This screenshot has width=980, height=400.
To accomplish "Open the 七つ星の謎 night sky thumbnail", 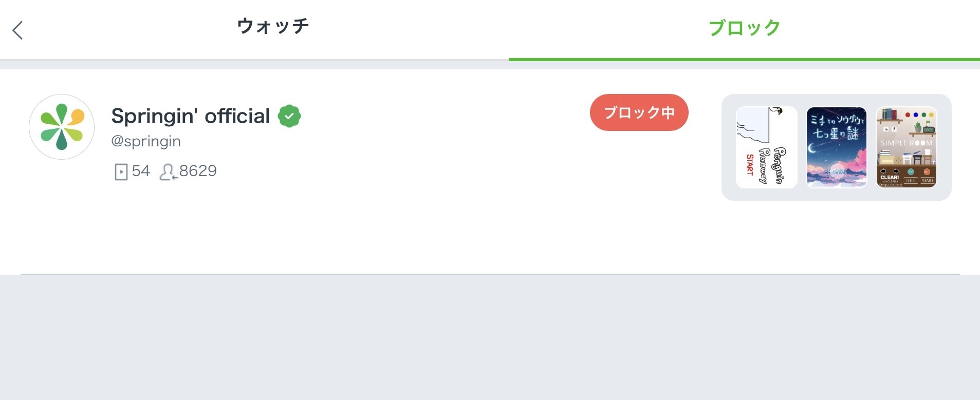I will (x=836, y=147).
